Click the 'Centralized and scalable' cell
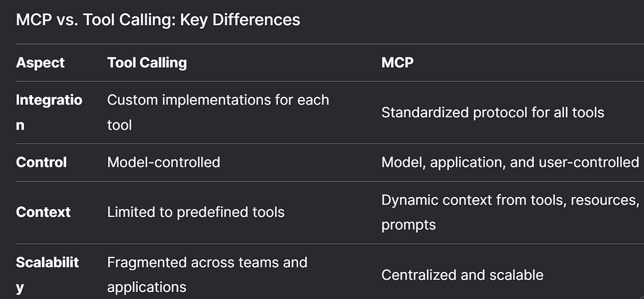644x299 pixels. [462, 274]
